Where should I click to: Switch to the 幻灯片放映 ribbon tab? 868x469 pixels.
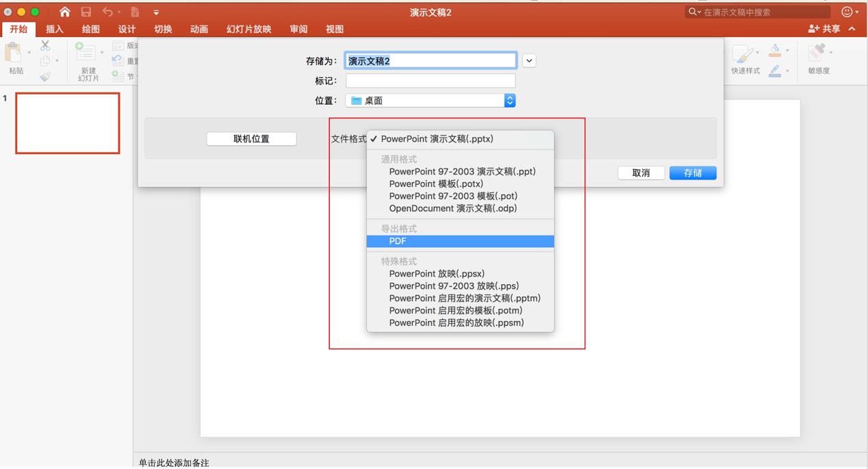point(250,29)
